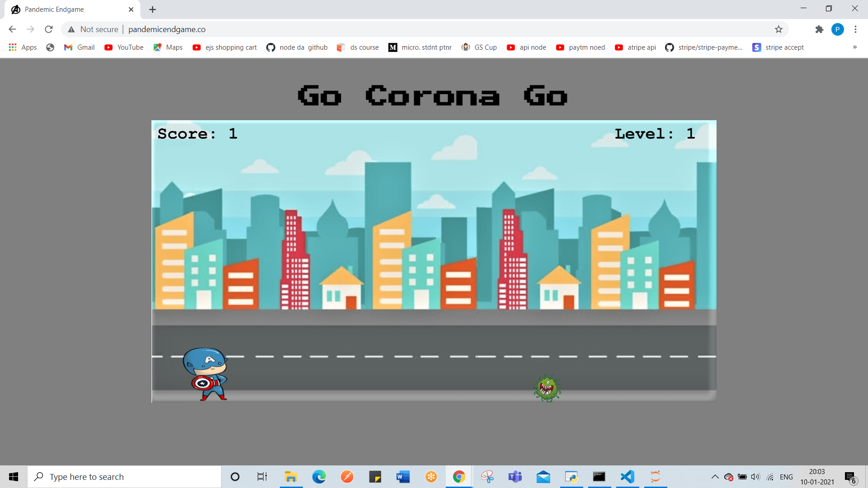Click the Not secure warning icon
The image size is (868, 488).
coord(71,29)
